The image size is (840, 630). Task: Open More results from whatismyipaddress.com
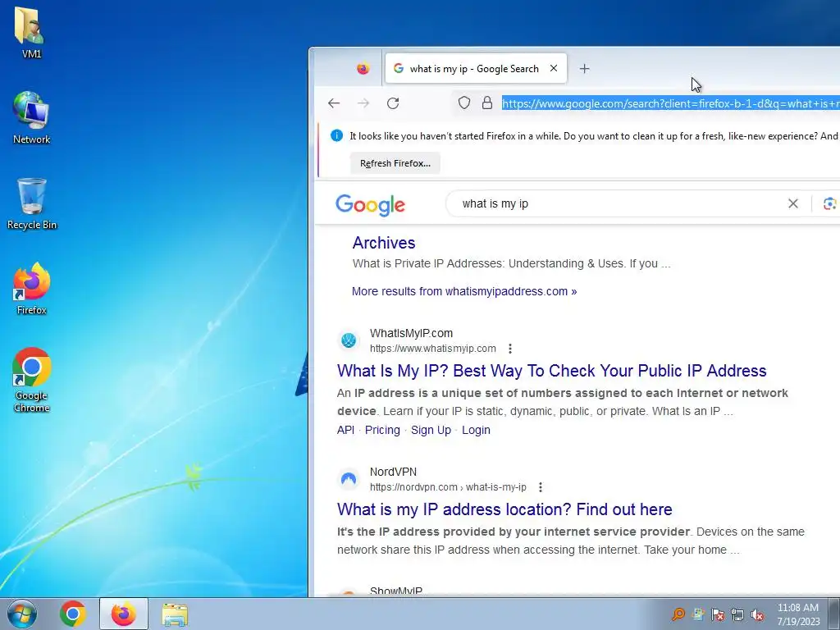[x=464, y=291]
